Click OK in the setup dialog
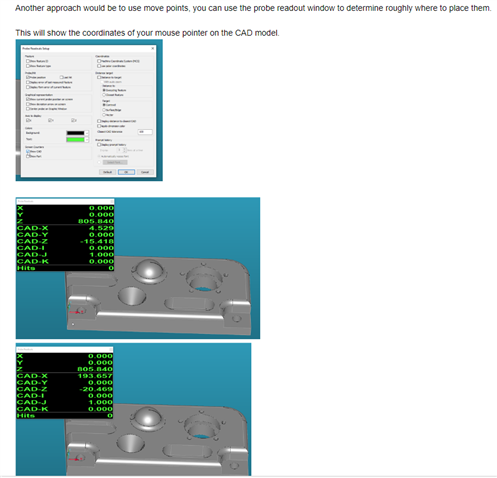This screenshot has width=497, height=478. pyautogui.click(x=126, y=172)
